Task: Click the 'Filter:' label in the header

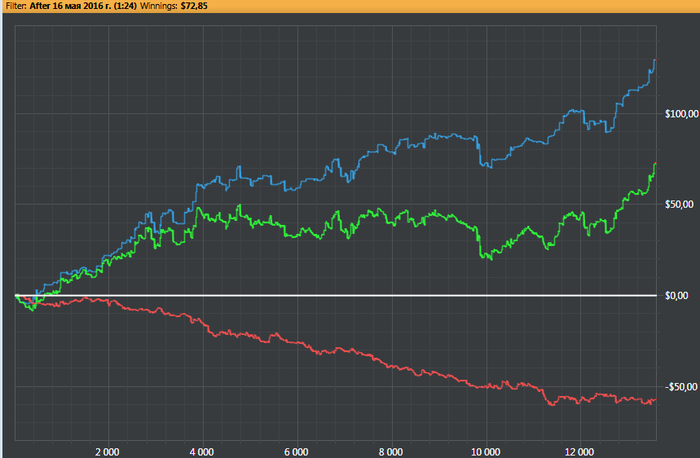Action: [x=16, y=6]
